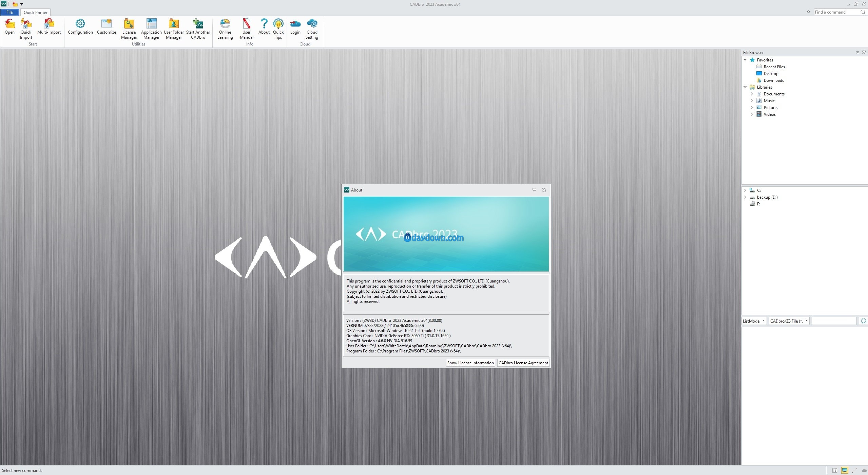Click the User Folder path text
868x475 pixels.
tap(440, 346)
